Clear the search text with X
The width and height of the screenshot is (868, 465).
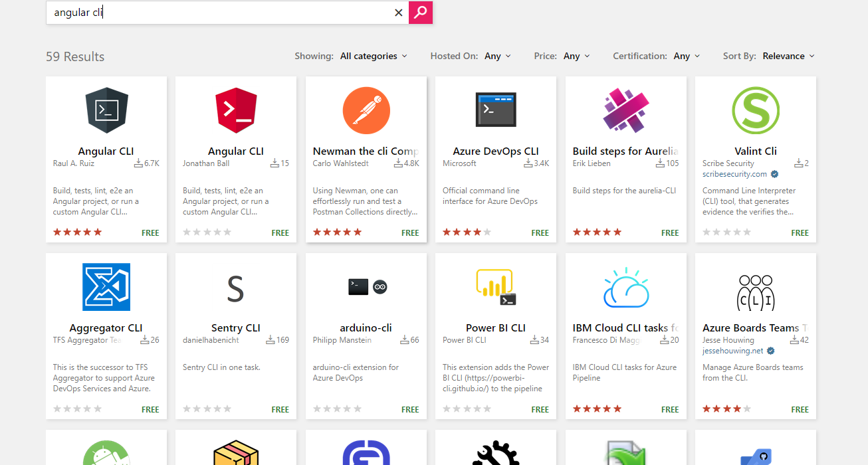pyautogui.click(x=399, y=13)
